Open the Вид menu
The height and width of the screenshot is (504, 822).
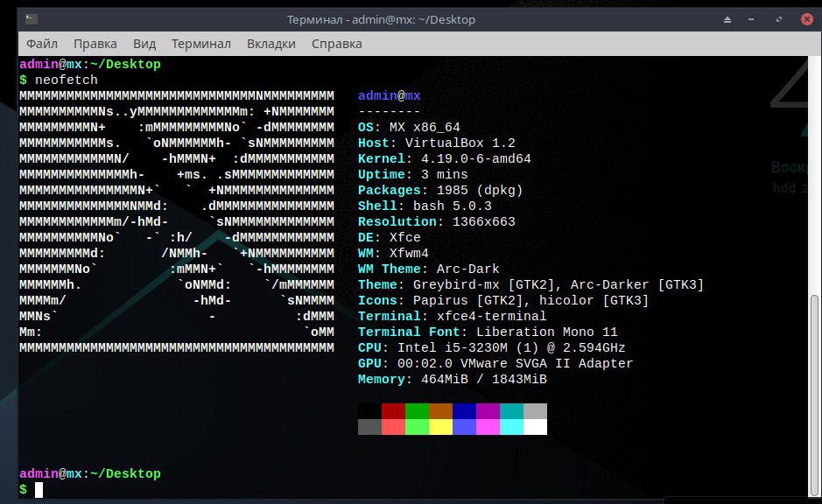click(x=144, y=44)
